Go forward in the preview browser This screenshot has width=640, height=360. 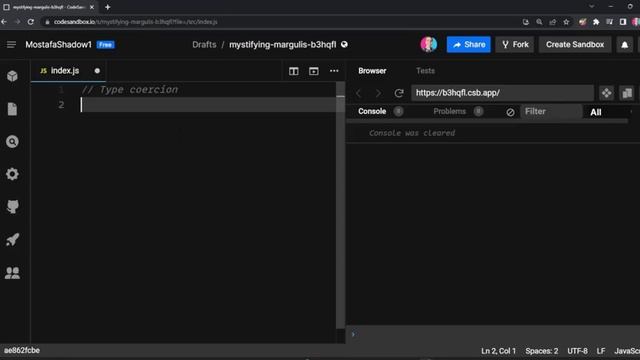378,93
